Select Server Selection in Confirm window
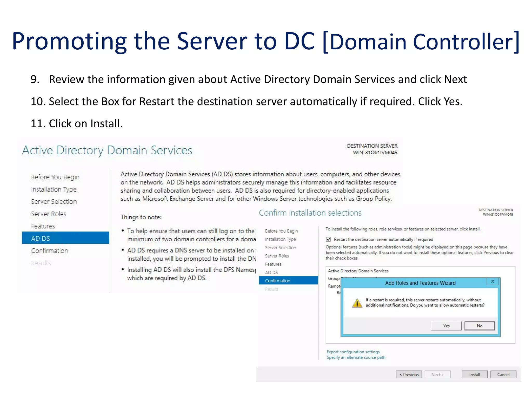 click(280, 248)
